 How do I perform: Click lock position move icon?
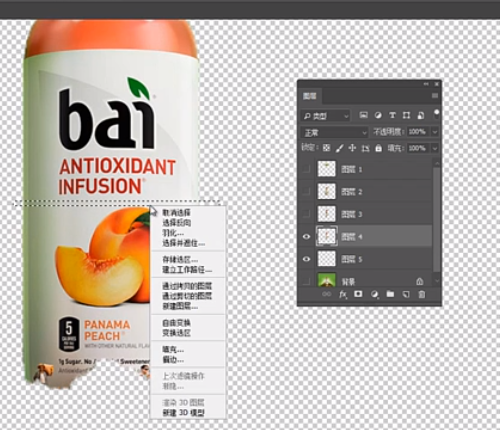click(x=352, y=148)
